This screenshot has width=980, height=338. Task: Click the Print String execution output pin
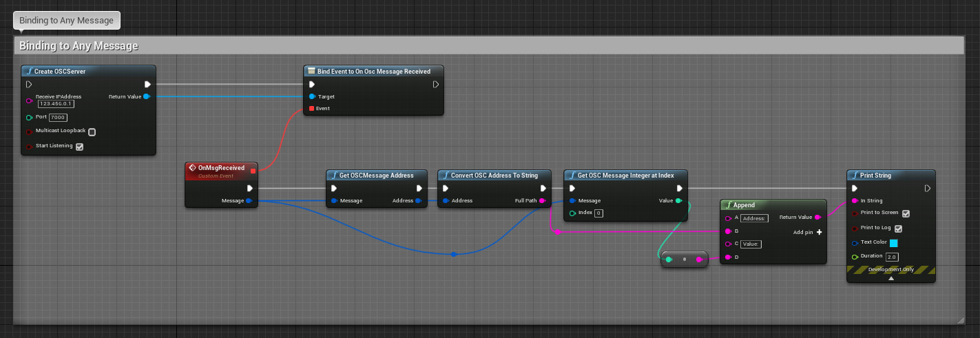click(x=927, y=188)
